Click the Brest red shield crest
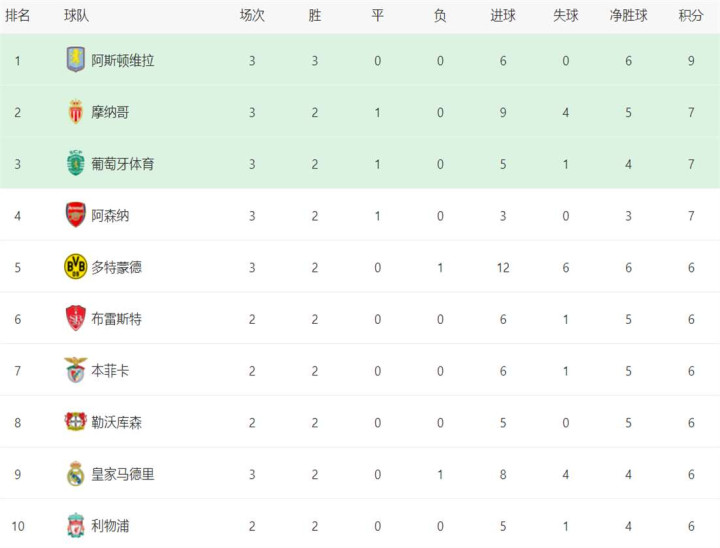 76,318
